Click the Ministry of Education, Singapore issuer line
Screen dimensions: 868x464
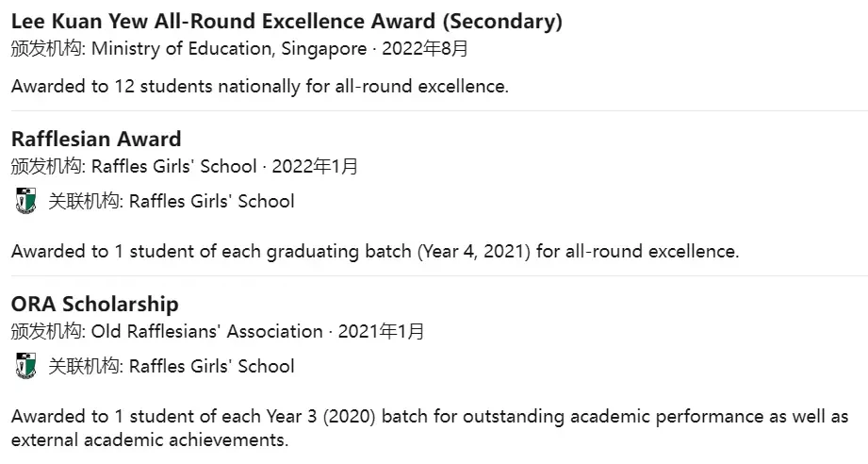239,49
